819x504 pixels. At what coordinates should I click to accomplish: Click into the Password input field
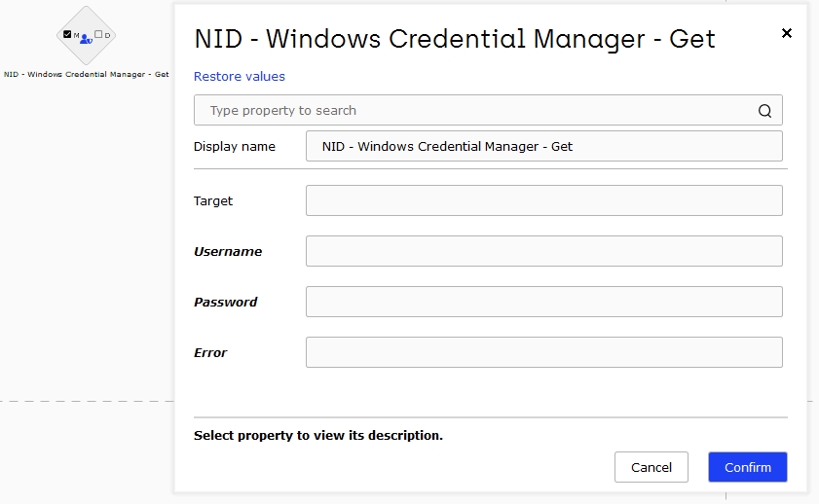(x=543, y=302)
